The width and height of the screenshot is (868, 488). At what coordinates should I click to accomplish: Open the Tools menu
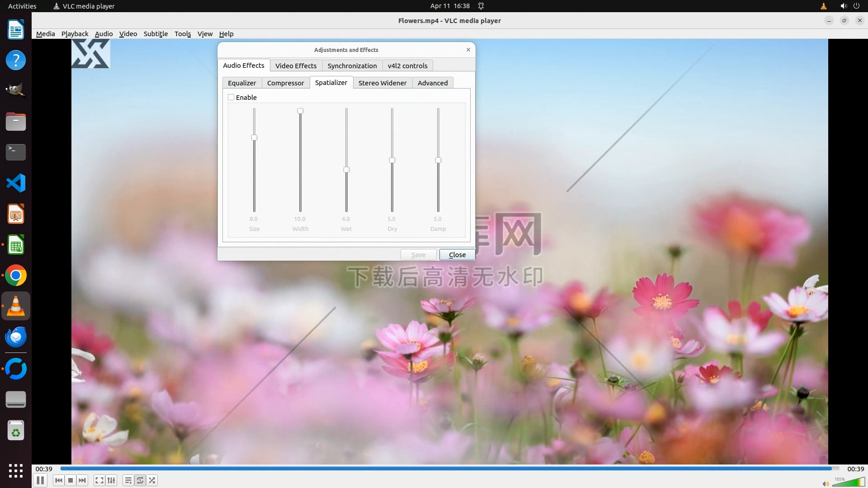pos(183,34)
